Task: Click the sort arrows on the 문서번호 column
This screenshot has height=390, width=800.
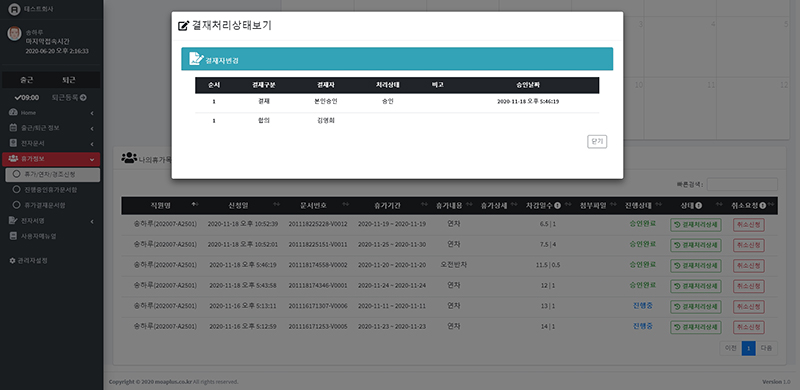Action: pos(345,205)
